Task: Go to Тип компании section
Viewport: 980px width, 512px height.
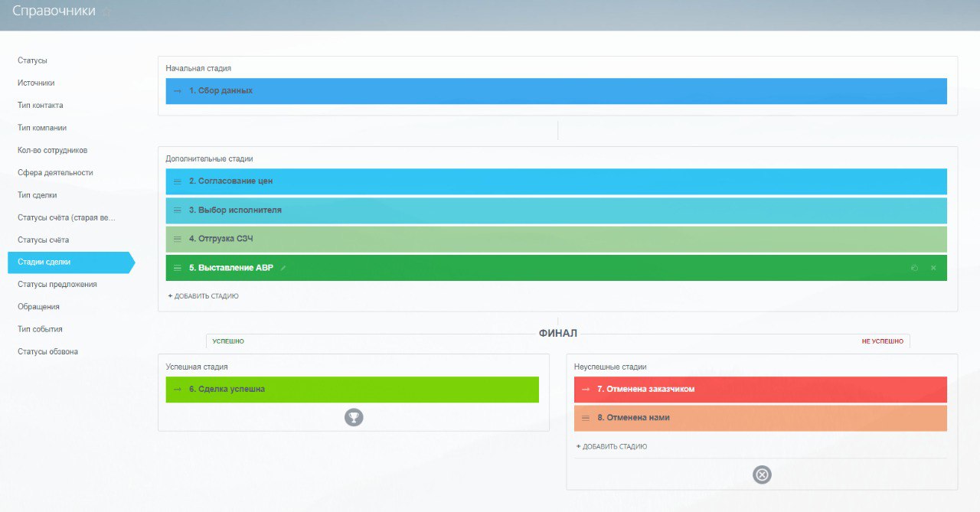Action: [42, 128]
